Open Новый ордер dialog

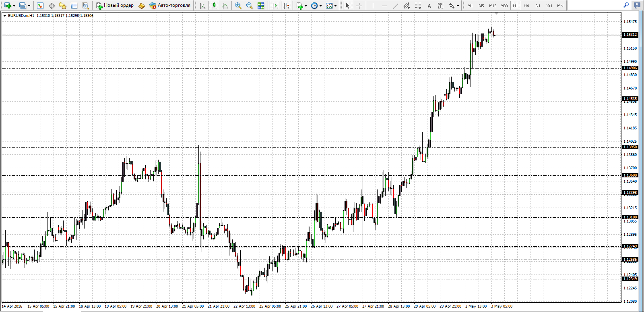[115, 6]
